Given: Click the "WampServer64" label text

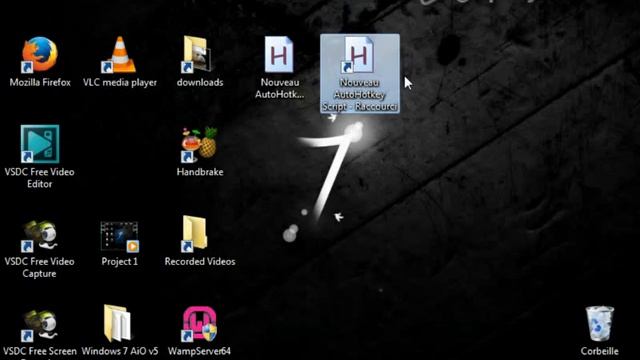Looking at the screenshot, I should click(x=200, y=351).
